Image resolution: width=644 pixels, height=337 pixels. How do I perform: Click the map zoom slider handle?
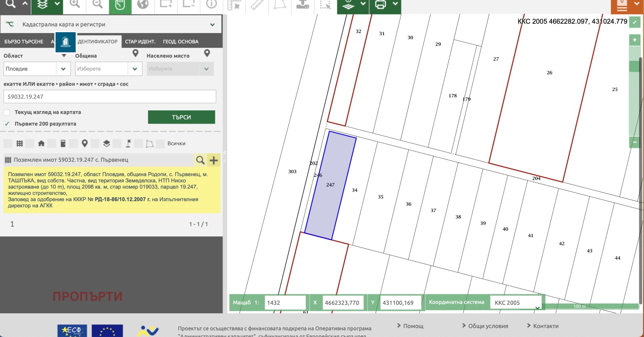(634, 66)
